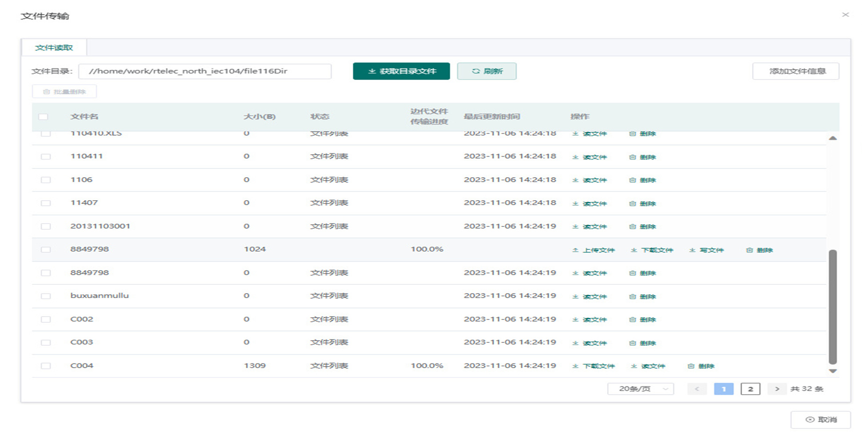Click the 写文件 action icon
The height and width of the screenshot is (442, 868).
pos(692,250)
